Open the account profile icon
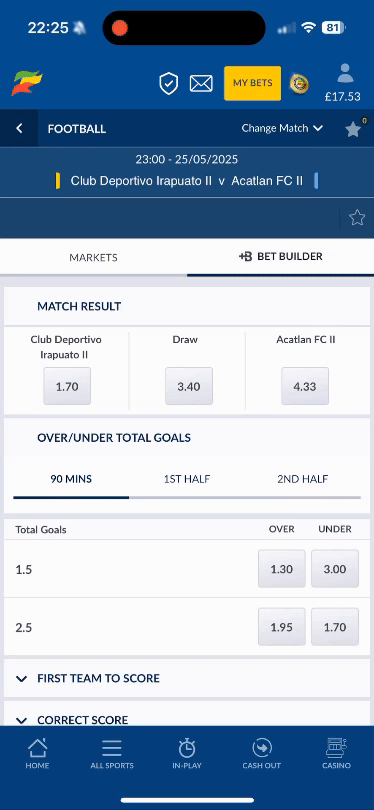Viewport: 374px width, 810px height. click(345, 74)
